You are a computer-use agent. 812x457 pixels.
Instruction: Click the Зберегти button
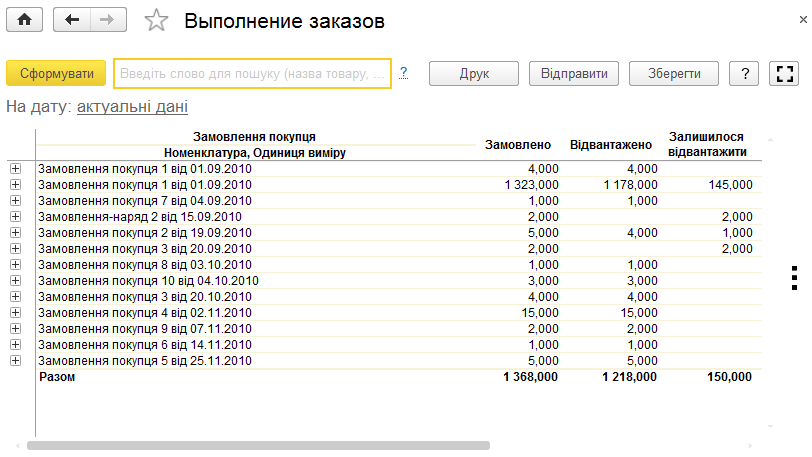674,74
